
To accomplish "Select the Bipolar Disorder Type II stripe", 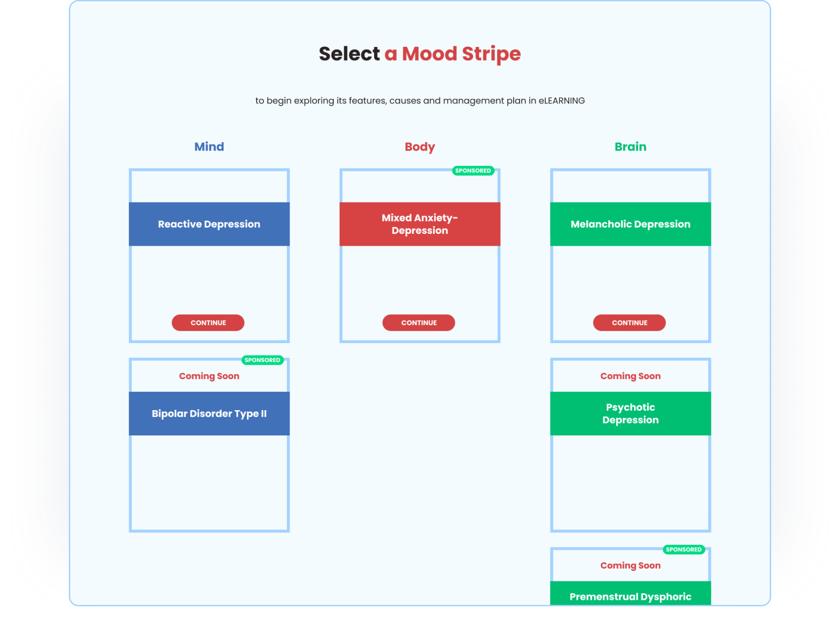I will pyautogui.click(x=209, y=413).
